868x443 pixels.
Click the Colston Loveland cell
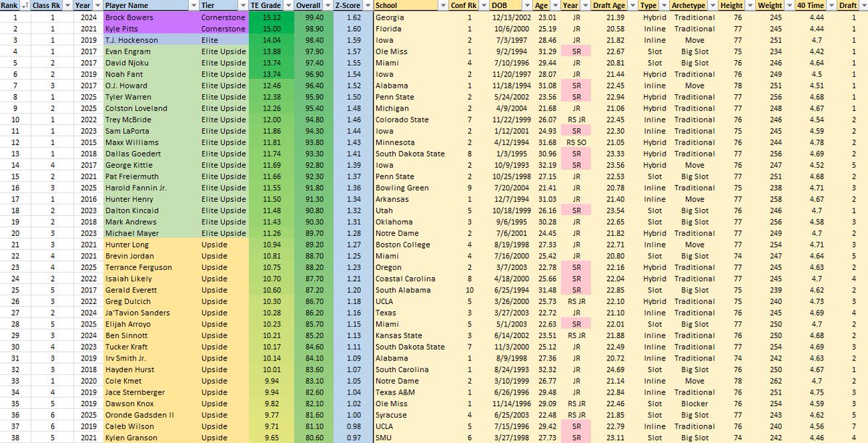coord(150,109)
